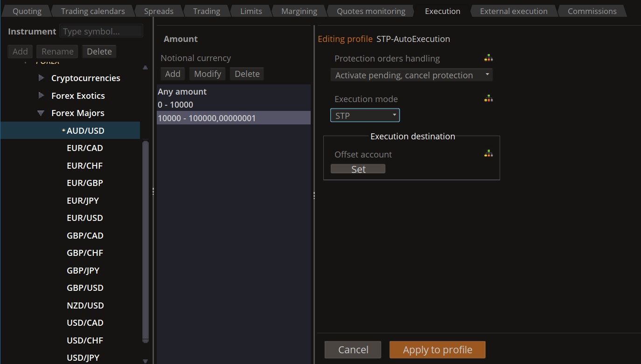Click Set for Offset account
Screen dimensions: 641x364
point(358,169)
